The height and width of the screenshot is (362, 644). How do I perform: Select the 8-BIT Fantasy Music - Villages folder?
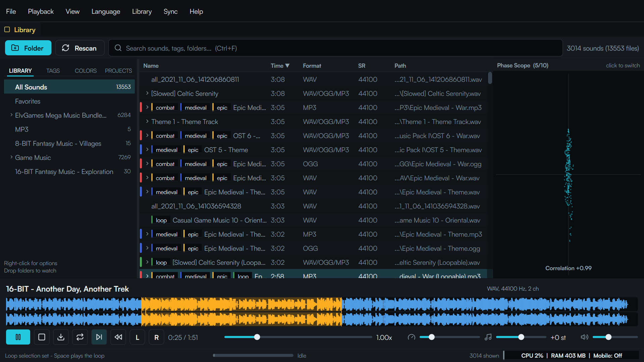click(69, 143)
